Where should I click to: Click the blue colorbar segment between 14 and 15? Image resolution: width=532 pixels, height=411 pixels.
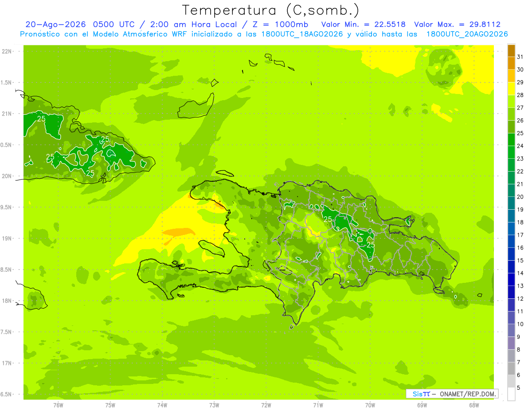[511, 267]
